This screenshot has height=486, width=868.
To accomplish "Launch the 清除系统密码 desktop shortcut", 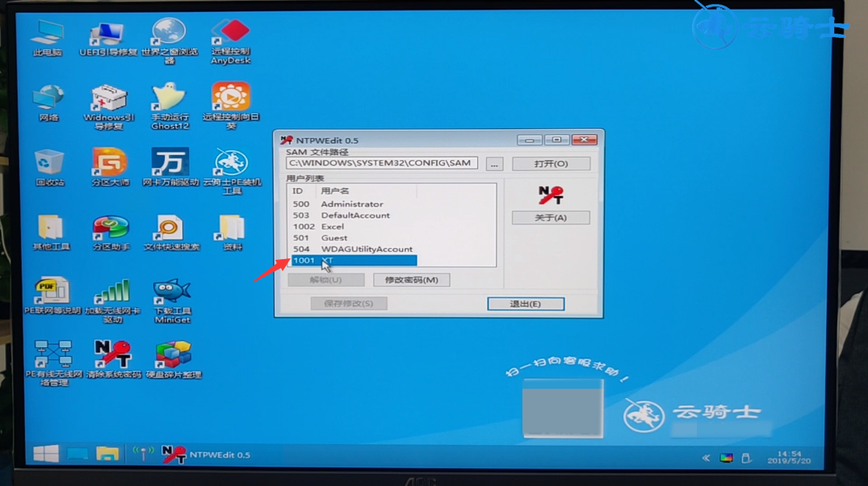I will click(112, 356).
